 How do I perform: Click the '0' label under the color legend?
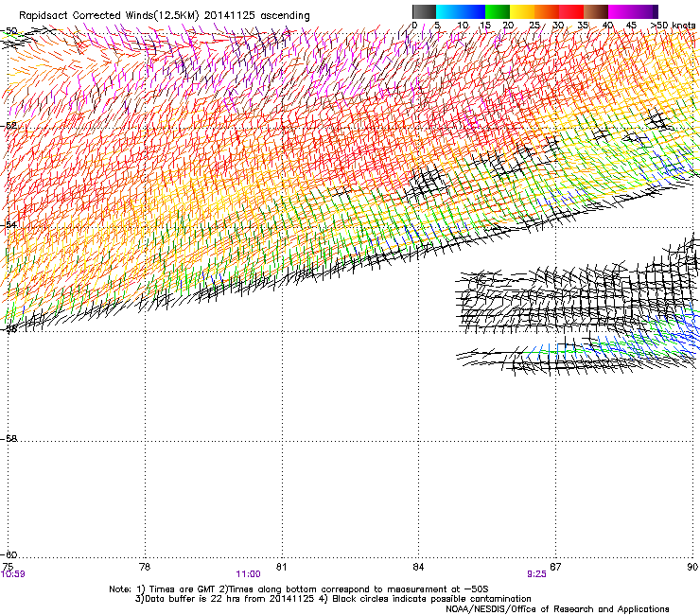coord(414,26)
